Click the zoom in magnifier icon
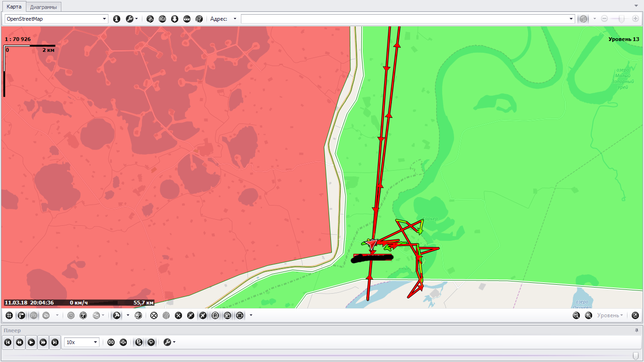644x362 pixels. [x=588, y=315]
